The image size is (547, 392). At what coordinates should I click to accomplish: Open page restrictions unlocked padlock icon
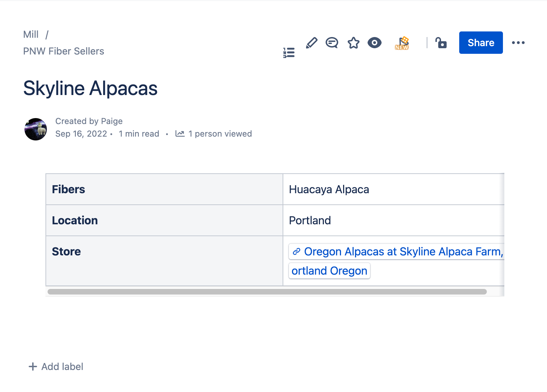tap(441, 43)
